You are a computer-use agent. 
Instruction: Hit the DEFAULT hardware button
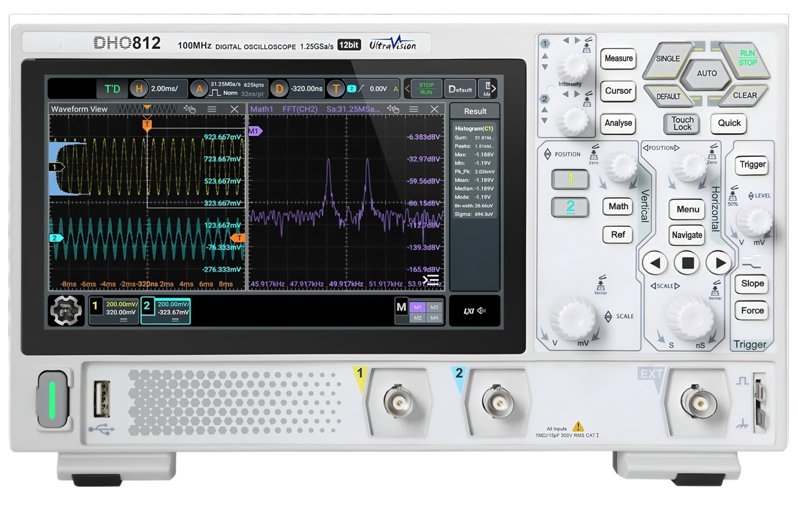click(x=668, y=96)
